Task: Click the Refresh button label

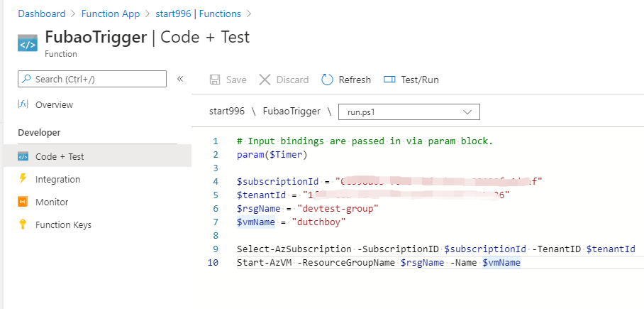Action: pyautogui.click(x=355, y=80)
